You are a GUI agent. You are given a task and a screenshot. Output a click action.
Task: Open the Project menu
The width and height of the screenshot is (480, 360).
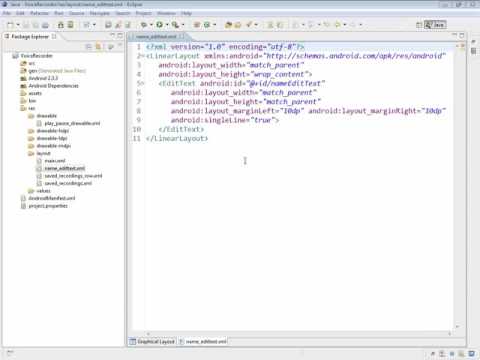tap(144, 13)
